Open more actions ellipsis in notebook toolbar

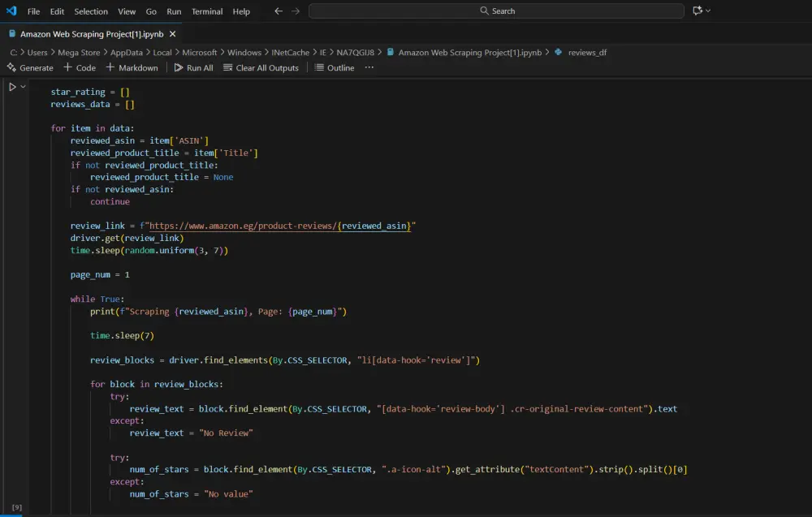pyautogui.click(x=369, y=68)
